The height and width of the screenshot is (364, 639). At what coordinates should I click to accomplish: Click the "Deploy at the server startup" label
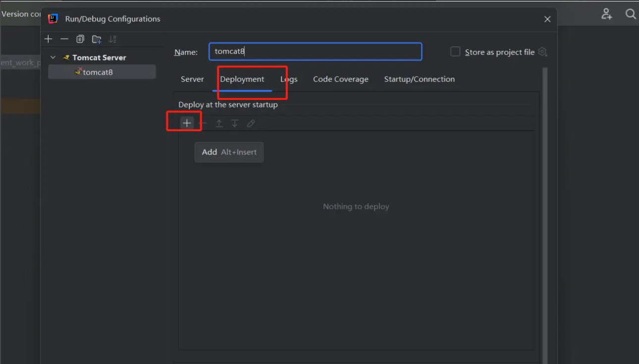(228, 105)
